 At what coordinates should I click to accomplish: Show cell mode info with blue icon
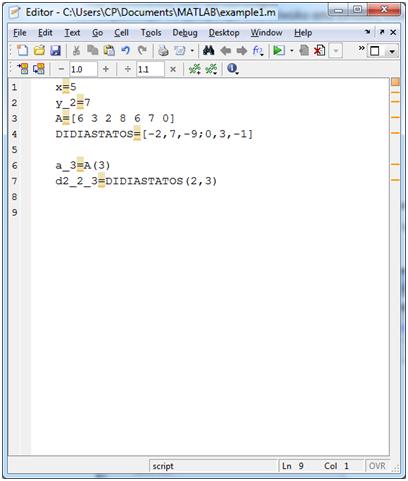click(x=232, y=69)
